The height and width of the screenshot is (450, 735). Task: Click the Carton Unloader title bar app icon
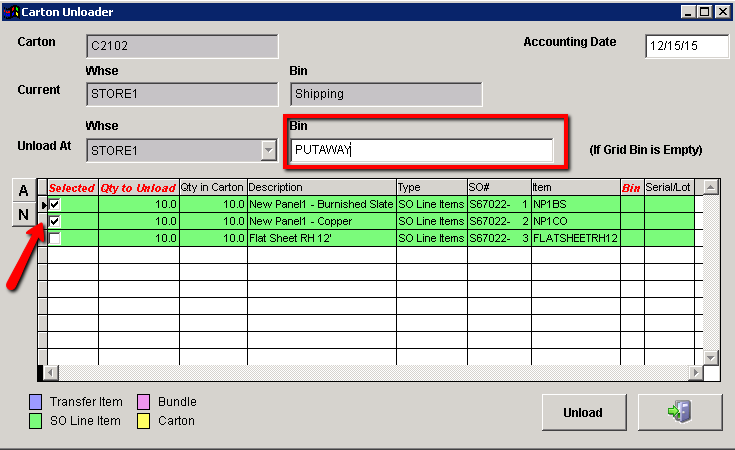point(11,12)
